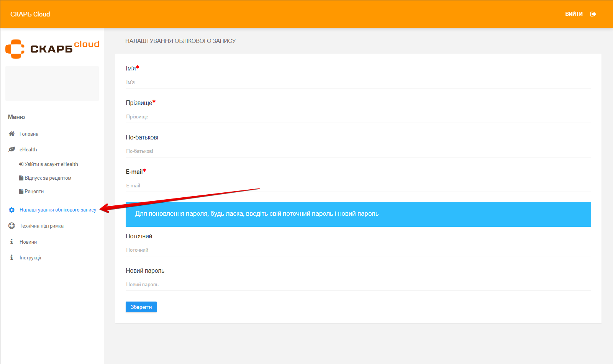
Task: Click the info icon next to Новини
Action: click(11, 242)
